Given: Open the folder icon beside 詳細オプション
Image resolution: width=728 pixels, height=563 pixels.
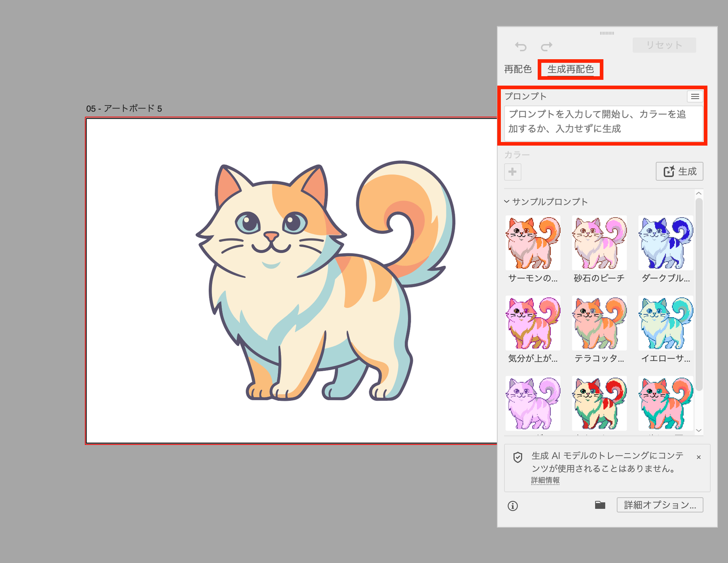Looking at the screenshot, I should pos(600,505).
